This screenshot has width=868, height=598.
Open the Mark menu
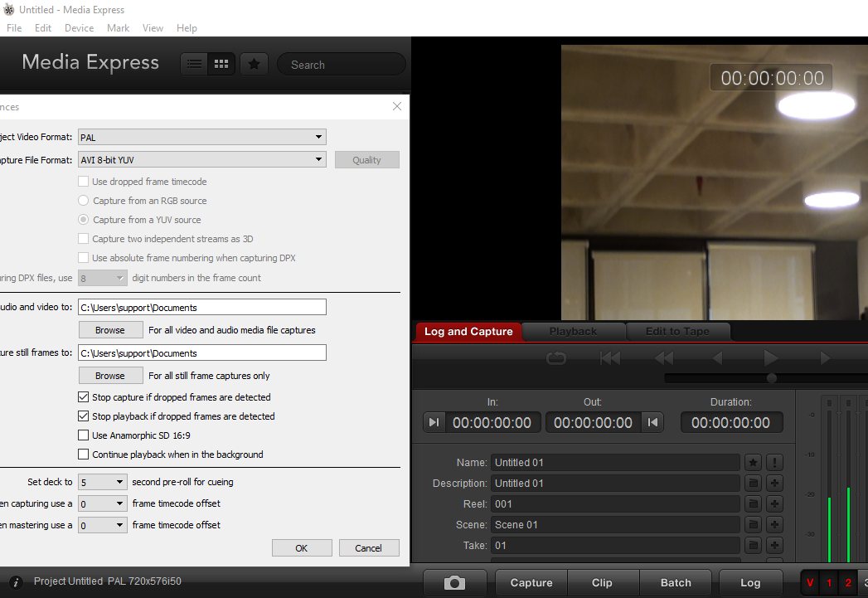click(118, 27)
